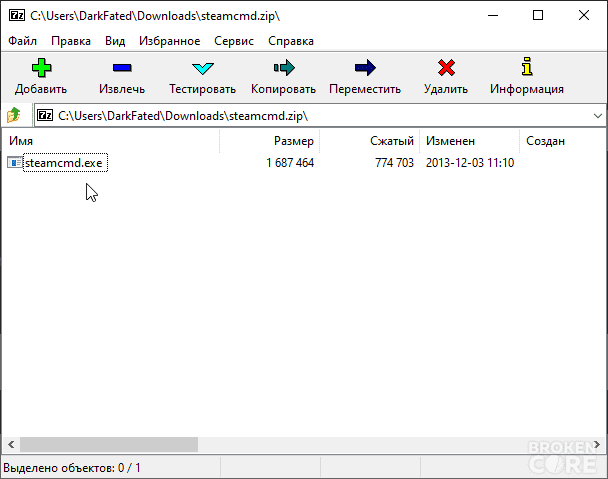This screenshot has width=608, height=479.
Task: Click the scrollbar left arrow
Action: point(11,444)
